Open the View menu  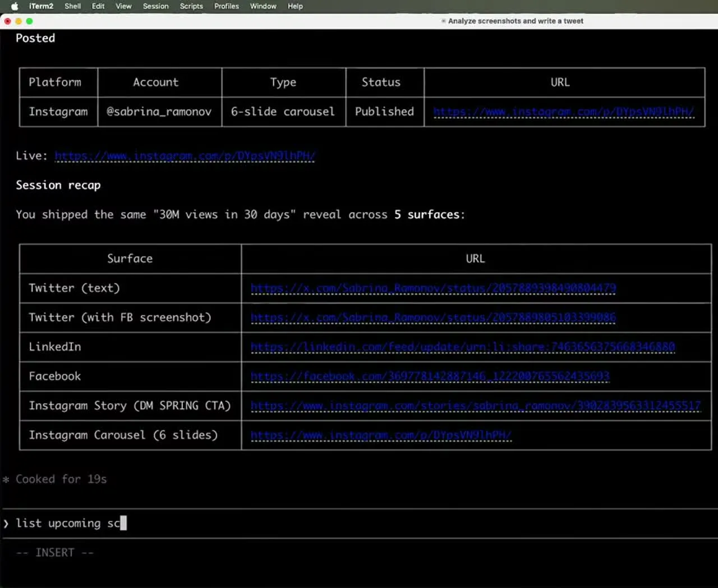123,6
